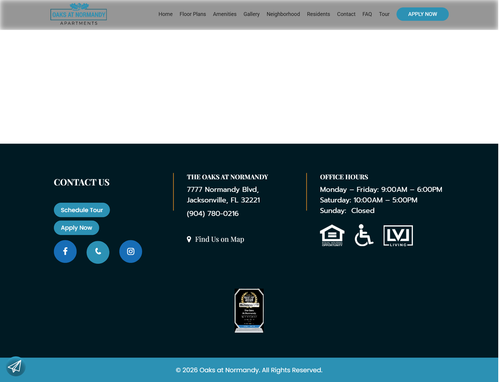Select the Saturday hours line

point(368,200)
